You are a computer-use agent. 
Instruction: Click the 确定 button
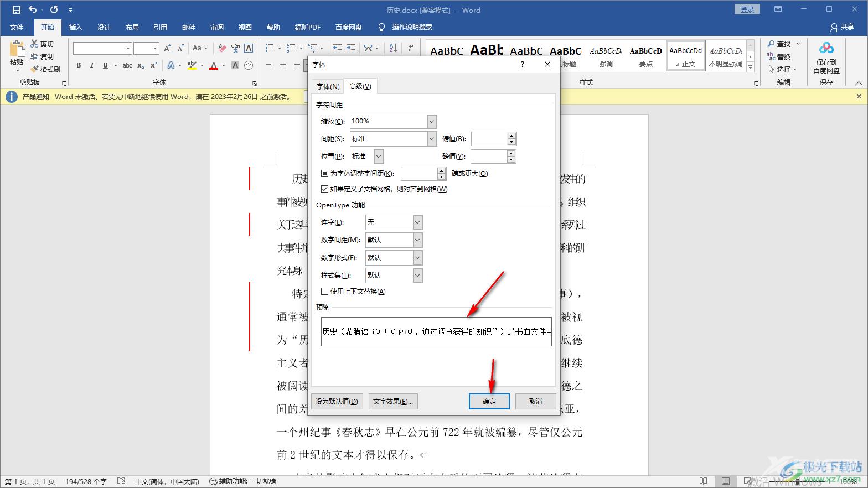coord(489,402)
